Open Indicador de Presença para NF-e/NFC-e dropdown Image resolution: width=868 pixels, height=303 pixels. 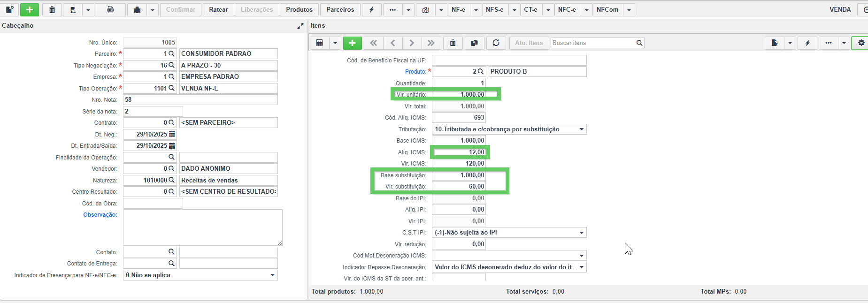pos(272,275)
